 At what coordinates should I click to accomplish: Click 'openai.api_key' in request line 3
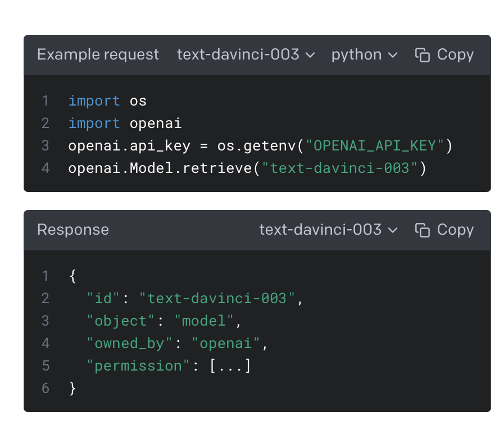point(129,146)
